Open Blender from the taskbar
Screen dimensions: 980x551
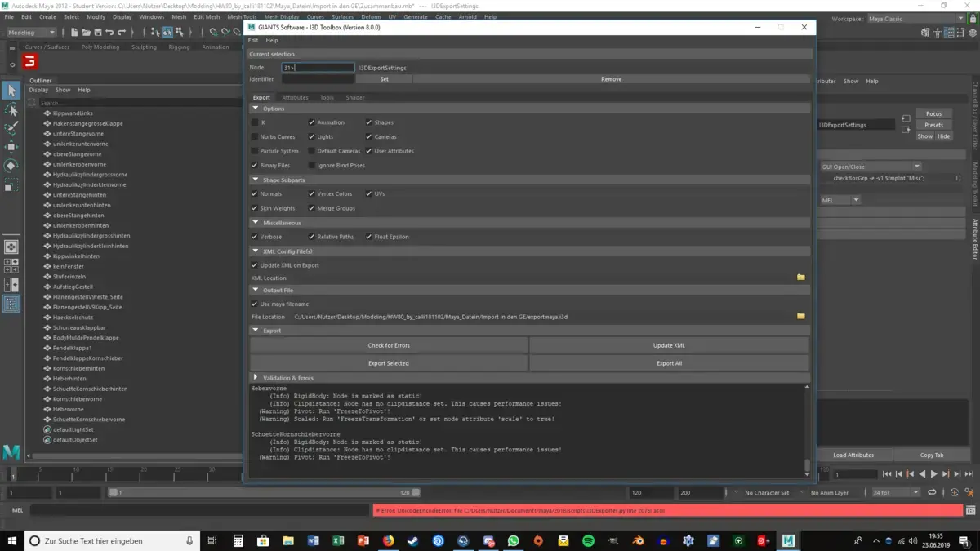pyautogui.click(x=639, y=540)
